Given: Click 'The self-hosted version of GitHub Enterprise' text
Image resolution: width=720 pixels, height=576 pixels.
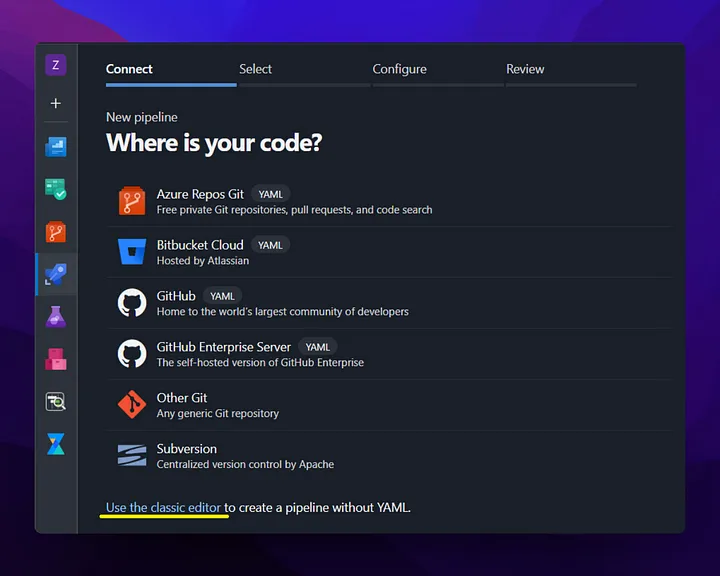Looking at the screenshot, I should [x=260, y=362].
